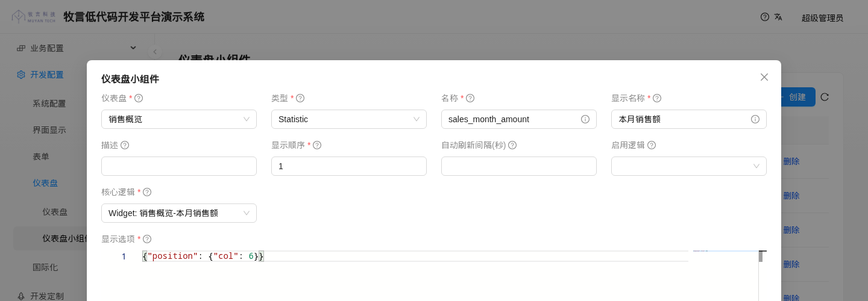
Task: Open the 系统配置 submenu item
Action: point(49,104)
